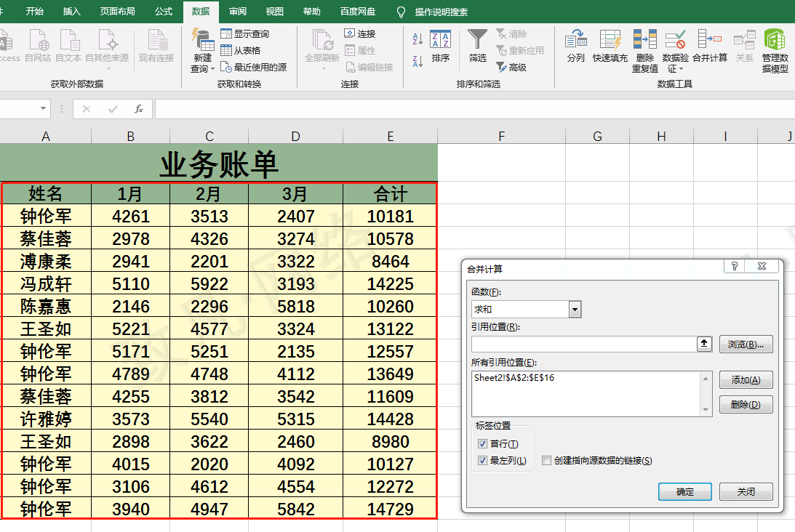Click the collapse-range arrow in 引用位置

point(704,344)
